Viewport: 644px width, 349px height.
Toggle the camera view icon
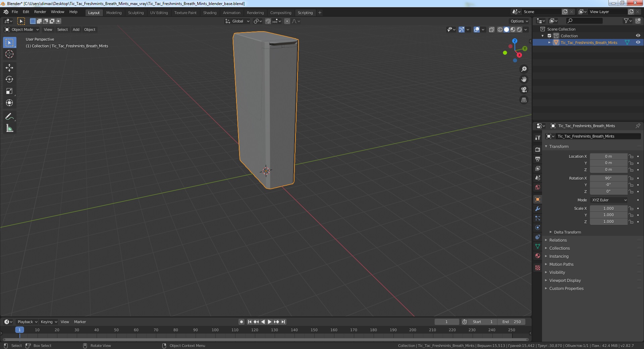coord(524,90)
